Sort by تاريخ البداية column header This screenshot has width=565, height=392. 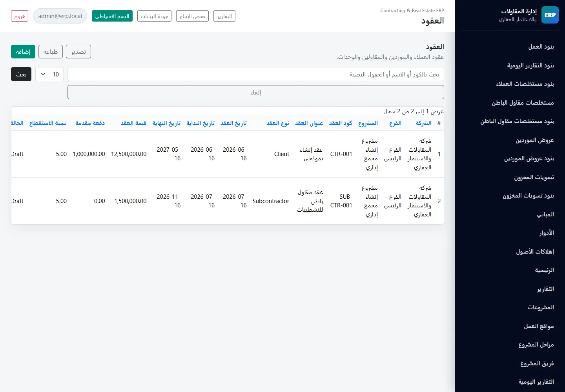(x=200, y=123)
